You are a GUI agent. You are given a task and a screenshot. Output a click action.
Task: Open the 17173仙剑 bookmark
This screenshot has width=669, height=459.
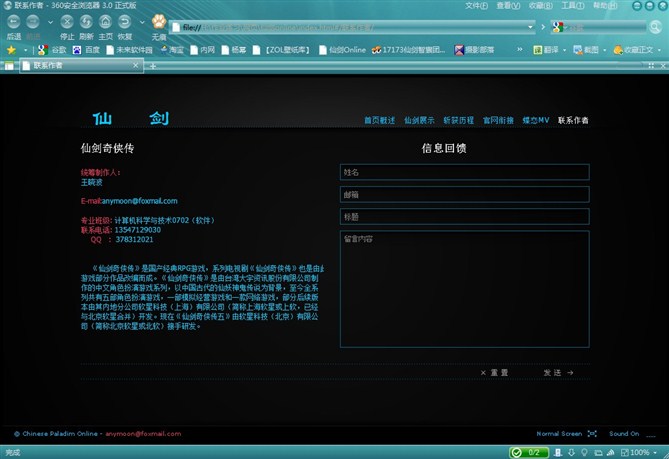[408, 50]
